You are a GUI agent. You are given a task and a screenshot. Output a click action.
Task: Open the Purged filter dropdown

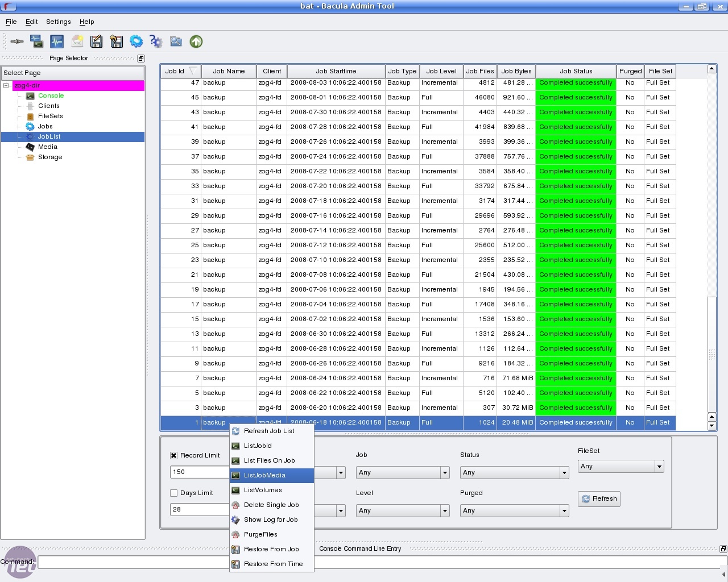pos(514,510)
